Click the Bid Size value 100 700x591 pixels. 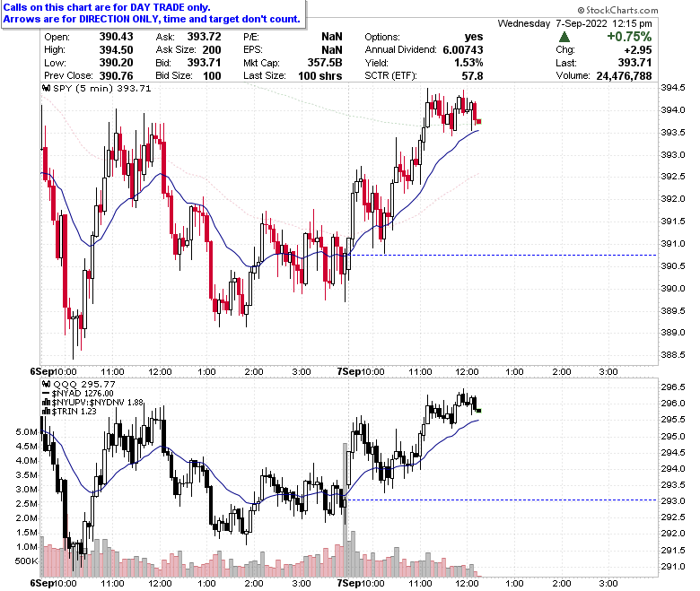point(212,76)
